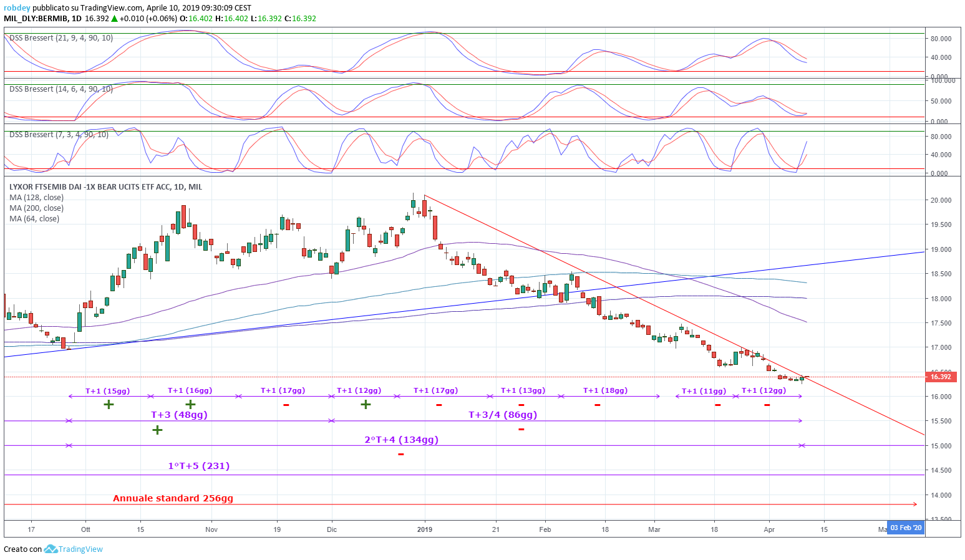Select the MIL_DLY:BERMIB, 1D symbol header
965x560 pixels.
[42, 19]
